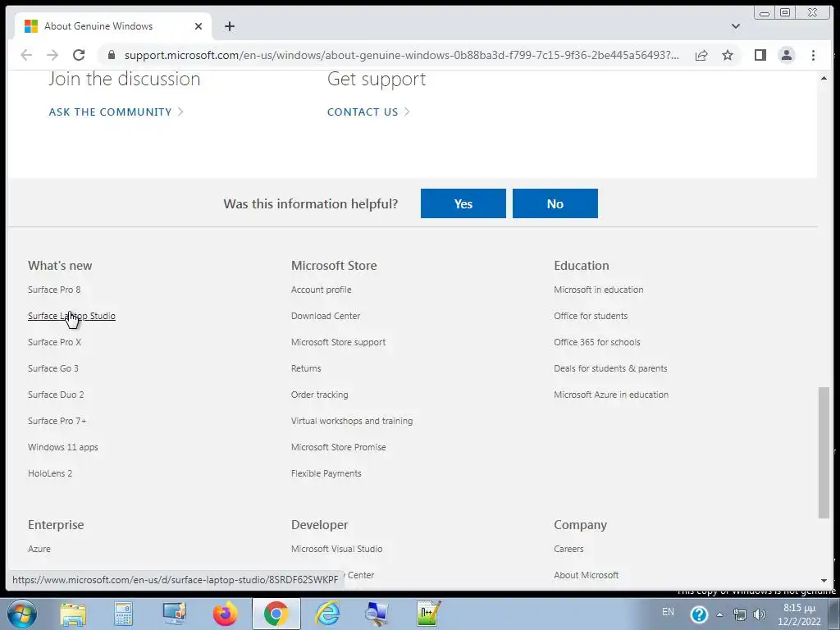Click the Yes helpful button
This screenshot has height=630, width=840.
coord(463,203)
